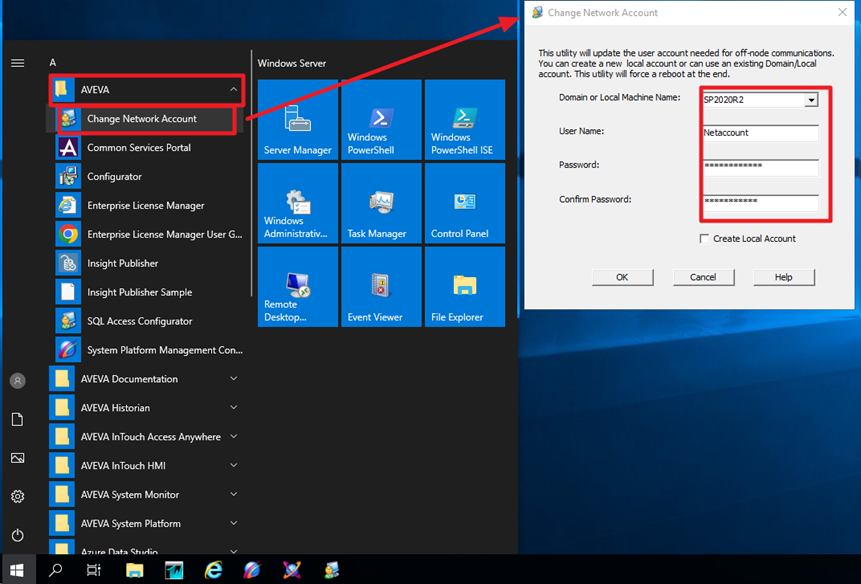The image size is (861, 584).
Task: Open the Server Manager tile
Action: (x=298, y=120)
